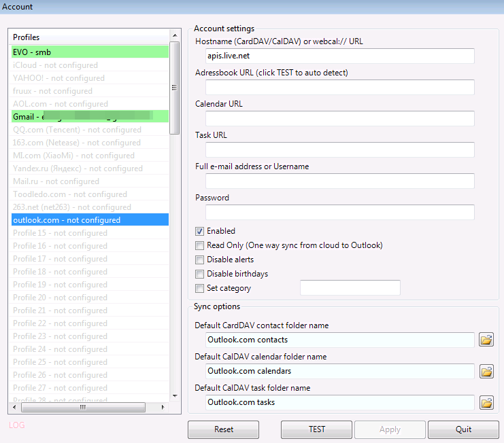Edit Default CalDAV calendar folder name field
This screenshot has height=443, width=504.
(x=340, y=371)
